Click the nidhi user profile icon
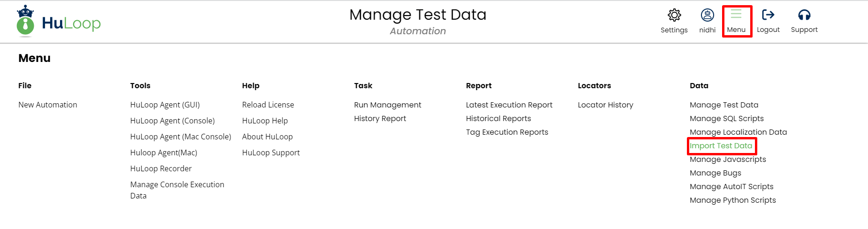868x229 pixels. point(707,15)
